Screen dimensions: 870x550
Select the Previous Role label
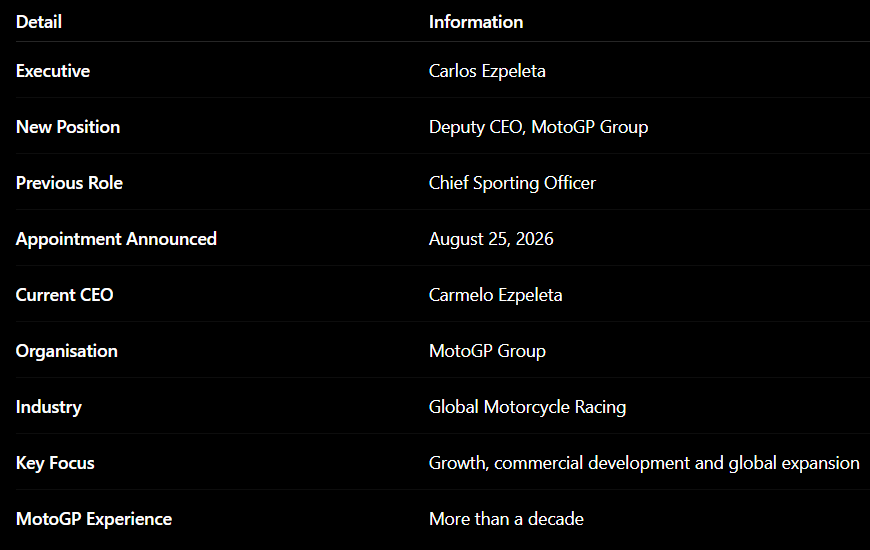[x=69, y=183]
